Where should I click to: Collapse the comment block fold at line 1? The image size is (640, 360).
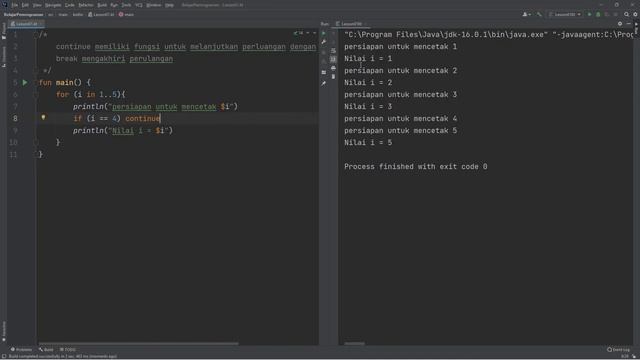[x=36, y=35]
